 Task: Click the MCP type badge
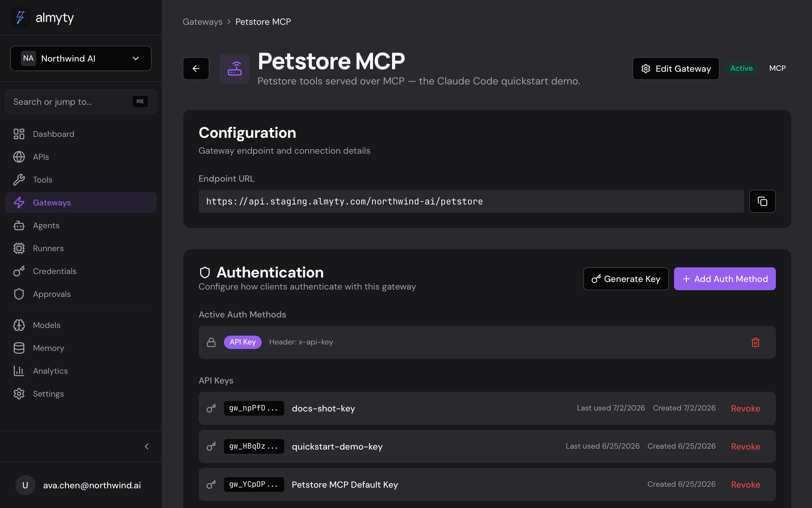click(x=777, y=69)
